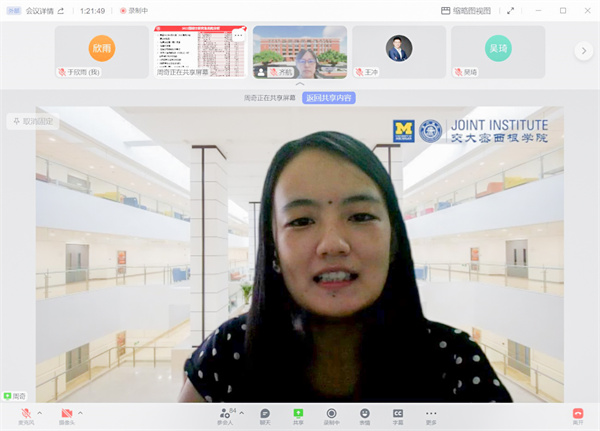This screenshot has height=431, width=600.
Task: Open the chat panel
Action: pos(265,414)
